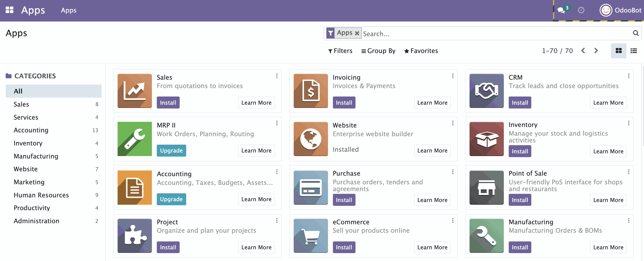Open the OdooBot user menu
The width and height of the screenshot is (644, 261).
click(x=620, y=10)
